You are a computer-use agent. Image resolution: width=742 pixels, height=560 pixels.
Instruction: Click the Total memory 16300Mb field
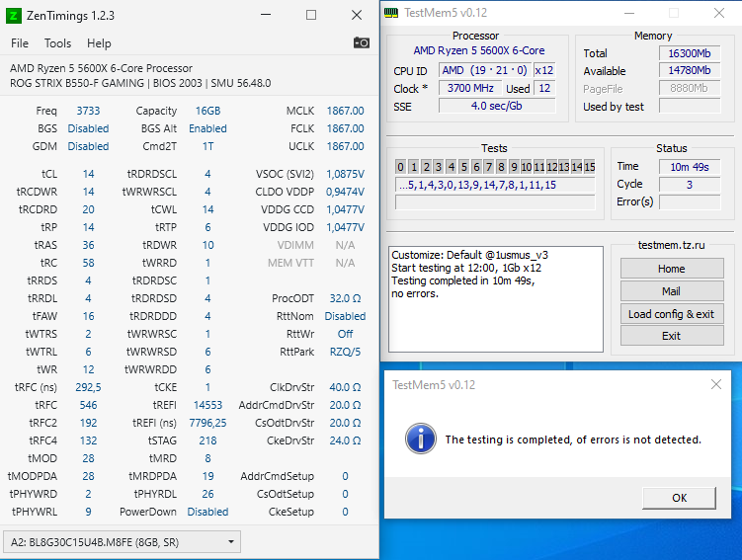tap(690, 53)
